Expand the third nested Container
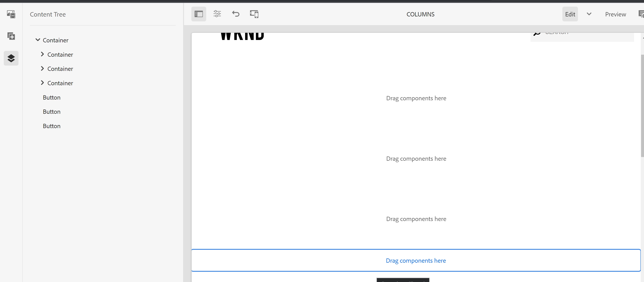Viewport: 644px width, 282px height. [42, 83]
